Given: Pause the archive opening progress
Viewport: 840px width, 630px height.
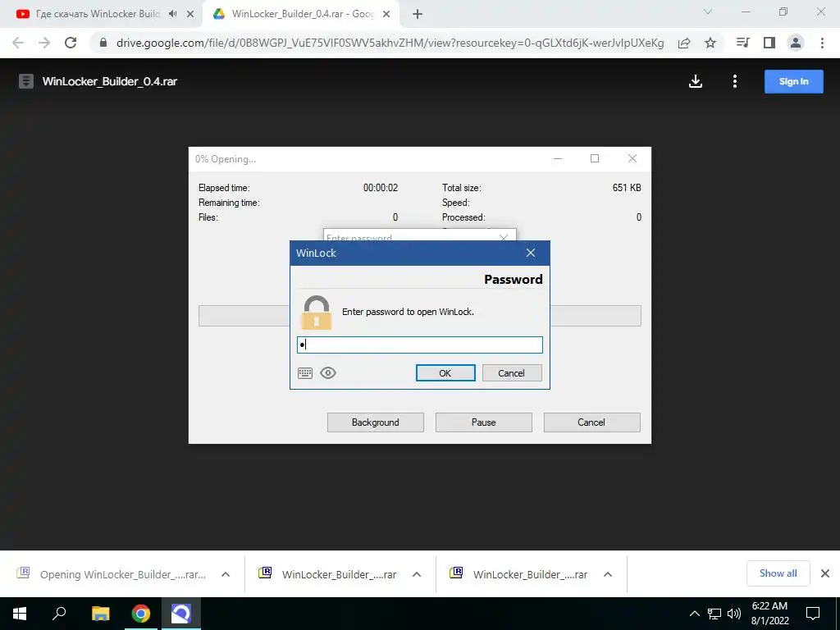Looking at the screenshot, I should point(484,422).
